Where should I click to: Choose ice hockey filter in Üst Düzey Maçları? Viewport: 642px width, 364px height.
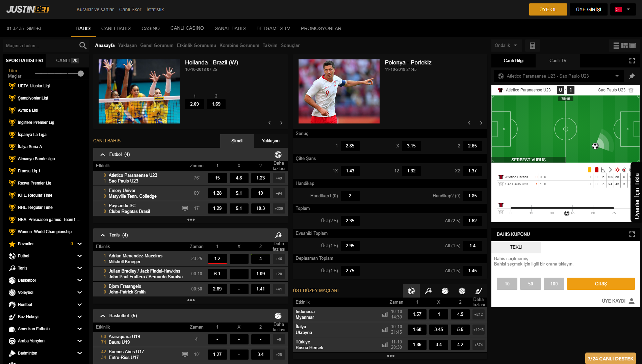(x=479, y=291)
